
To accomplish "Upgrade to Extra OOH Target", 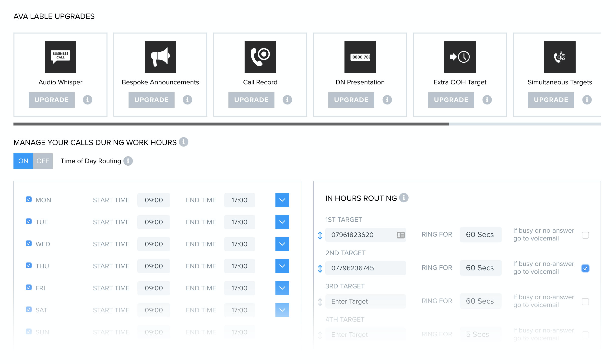I will click(x=451, y=100).
